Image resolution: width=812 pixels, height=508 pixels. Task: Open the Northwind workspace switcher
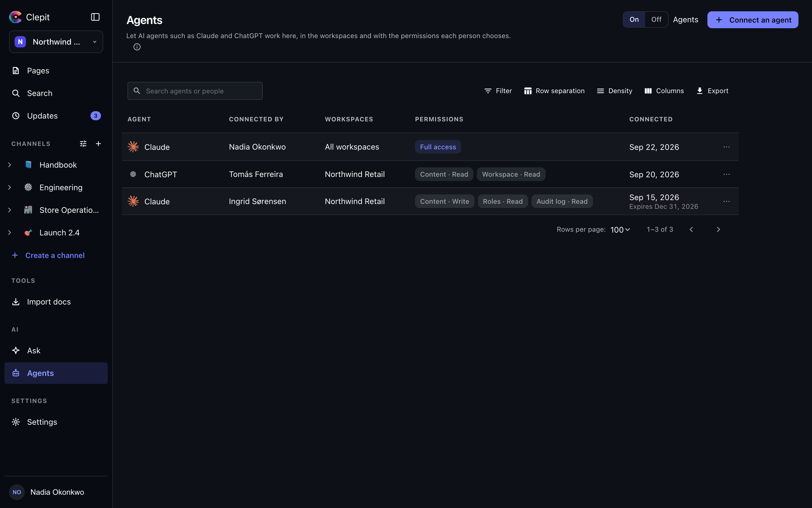(x=56, y=42)
